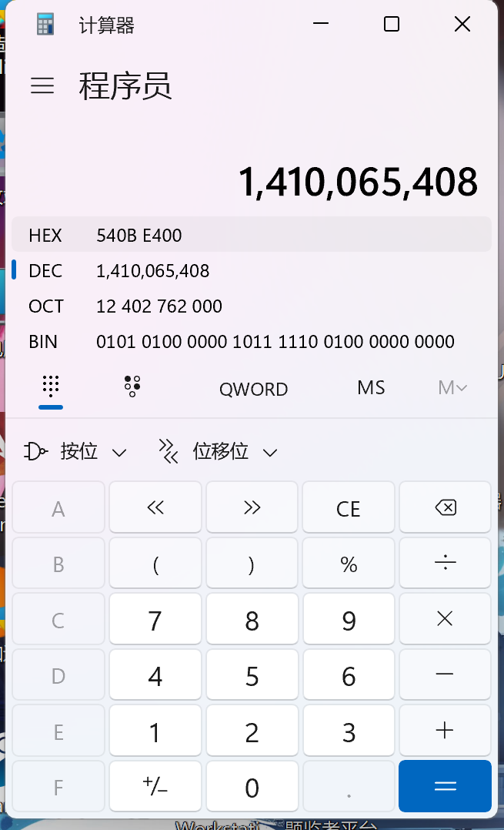This screenshot has height=830, width=504.
Task: Select the HEX number base
Action: point(251,235)
